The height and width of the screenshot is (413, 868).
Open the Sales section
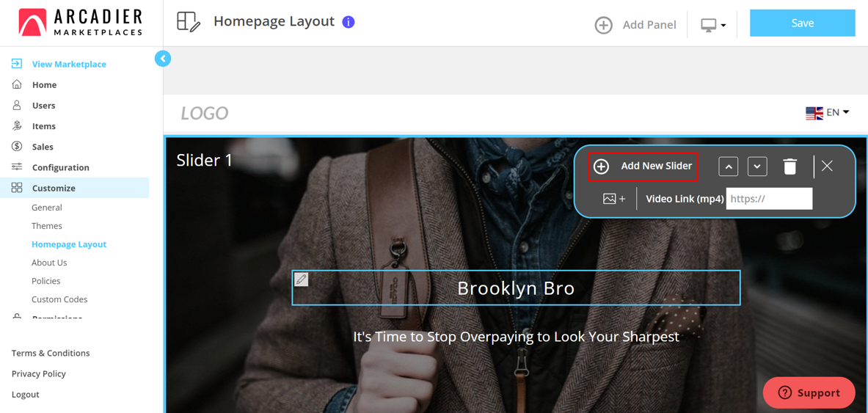point(43,147)
